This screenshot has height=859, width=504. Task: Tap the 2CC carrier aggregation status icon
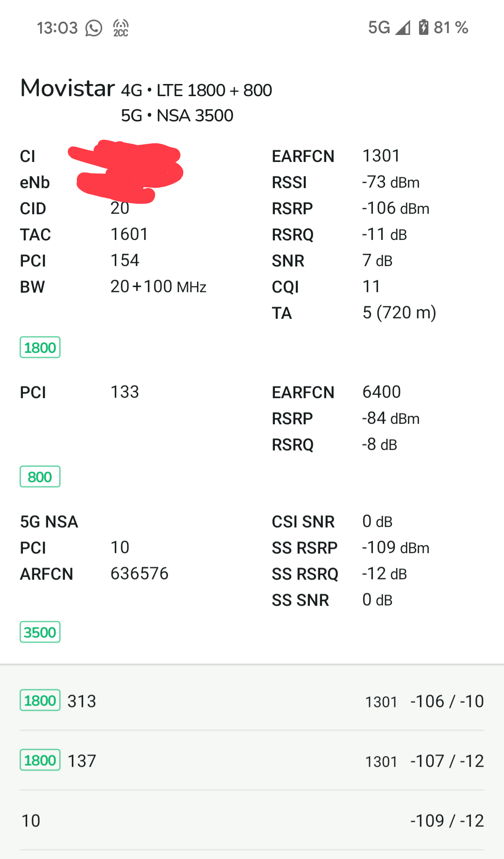click(121, 28)
